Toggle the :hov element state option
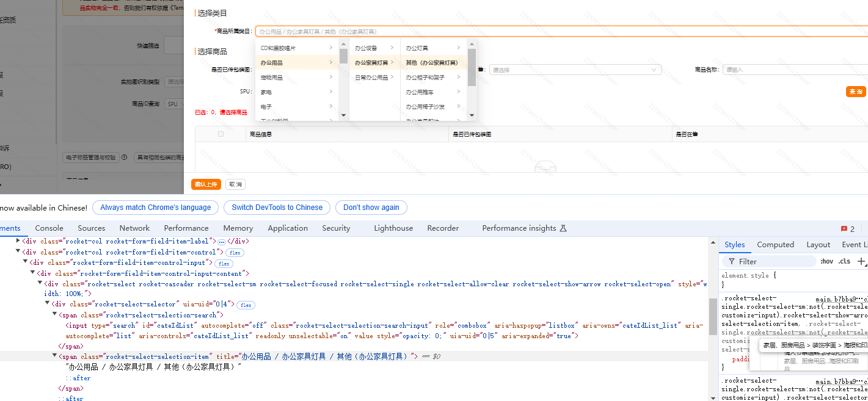868x401 pixels. coord(826,261)
